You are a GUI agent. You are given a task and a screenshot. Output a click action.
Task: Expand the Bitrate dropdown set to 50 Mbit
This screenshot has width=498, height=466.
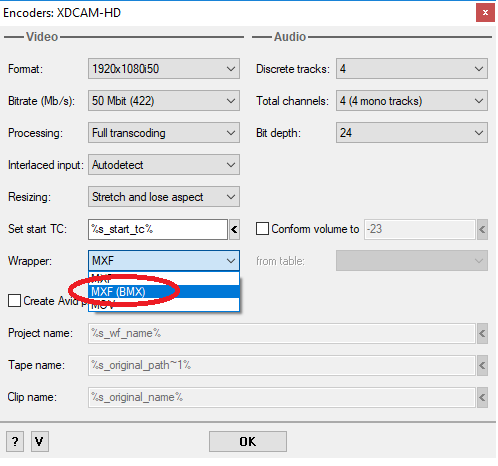click(164, 101)
